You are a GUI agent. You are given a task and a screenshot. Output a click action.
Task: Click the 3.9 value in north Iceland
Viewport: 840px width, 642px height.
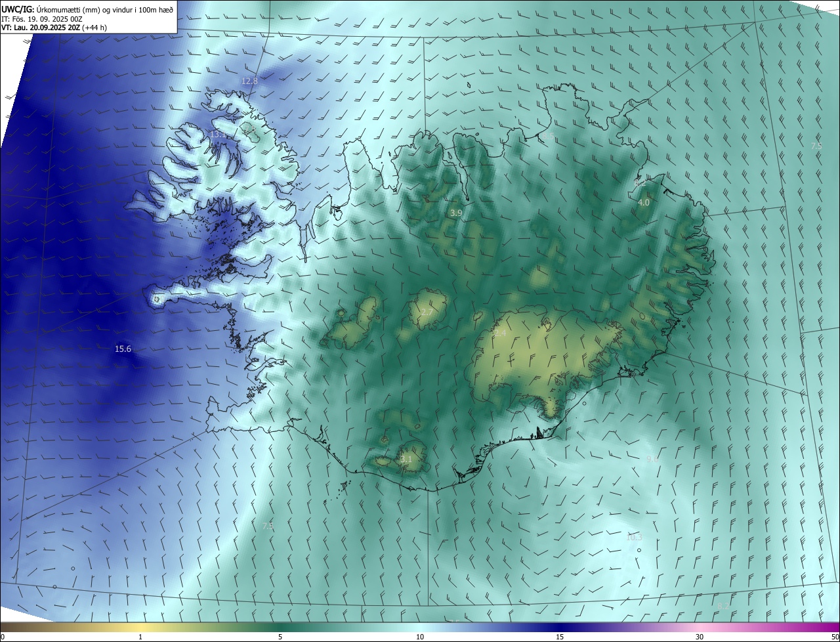click(x=456, y=213)
